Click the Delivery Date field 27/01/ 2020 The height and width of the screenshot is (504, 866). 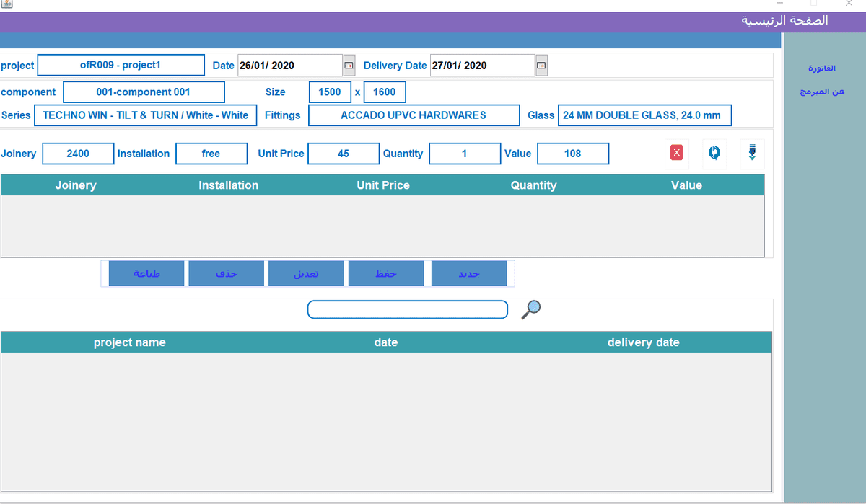483,66
